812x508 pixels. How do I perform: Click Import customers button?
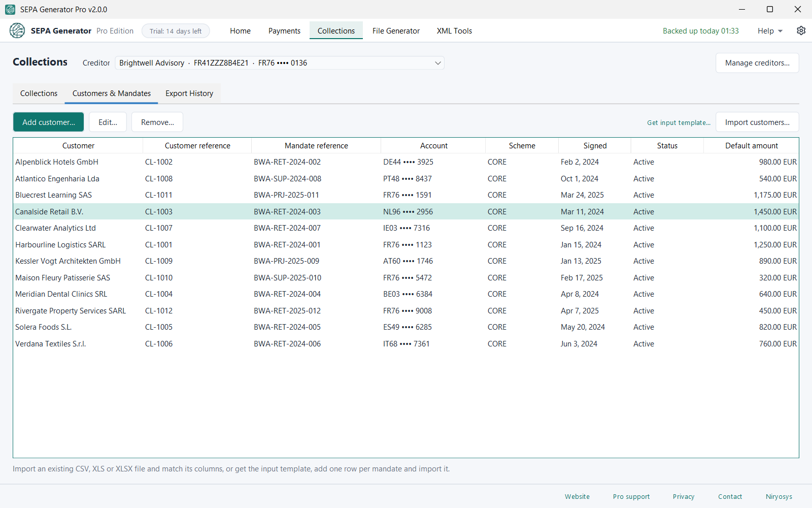pos(757,122)
